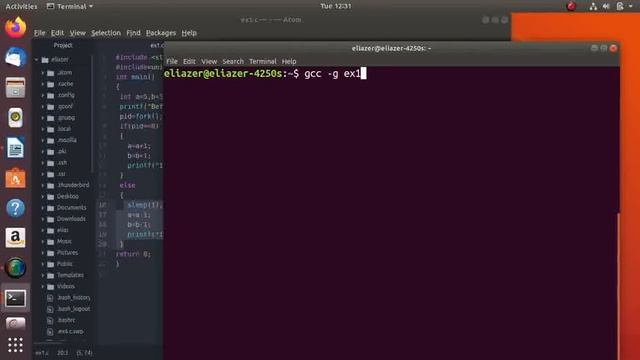Image resolution: width=640 pixels, height=360 pixels.
Task: Open the Help dock icon
Action: (16, 208)
